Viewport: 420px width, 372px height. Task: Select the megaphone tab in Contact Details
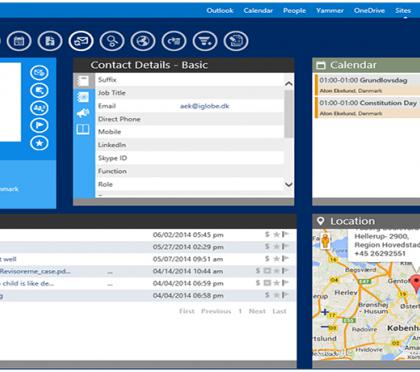pos(83,113)
